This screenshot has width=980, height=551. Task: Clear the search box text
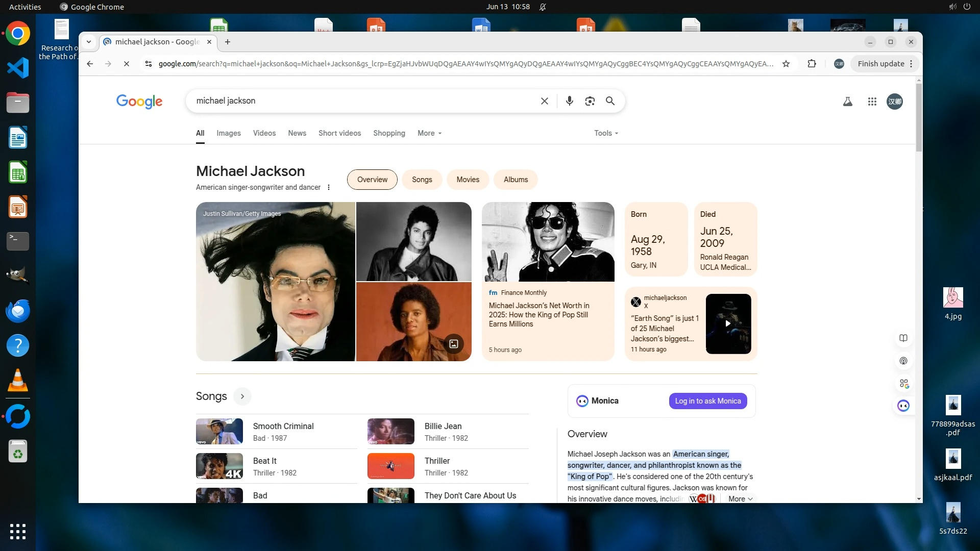coord(545,101)
